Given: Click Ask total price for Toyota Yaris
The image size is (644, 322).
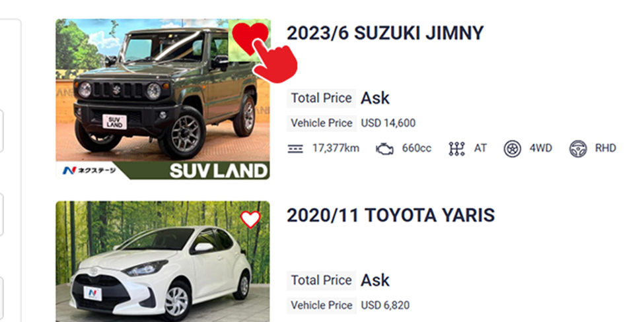Looking at the screenshot, I should pos(375,280).
